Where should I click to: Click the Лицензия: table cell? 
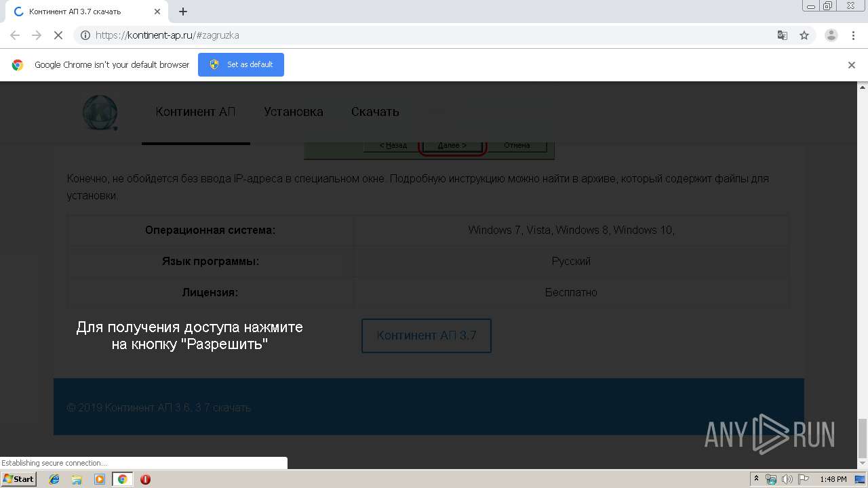210,293
